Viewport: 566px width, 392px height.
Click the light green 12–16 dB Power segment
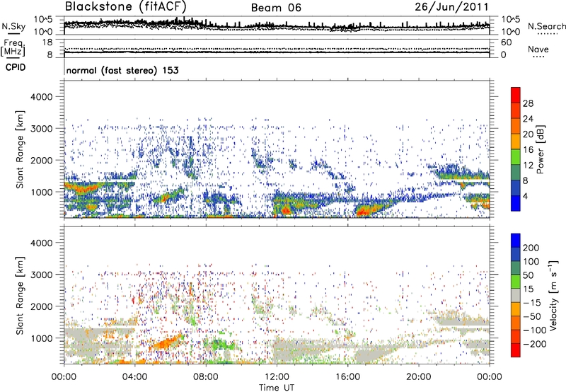coord(516,157)
